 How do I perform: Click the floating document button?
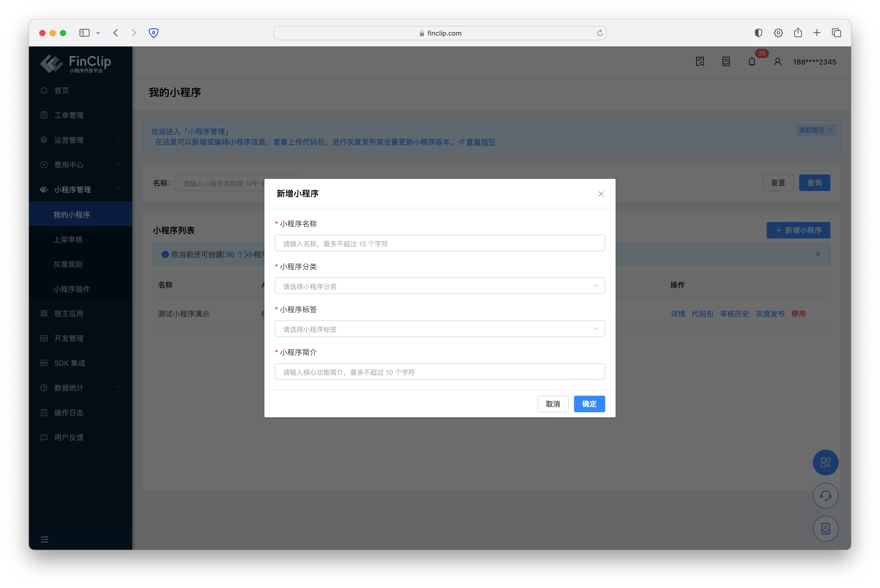pyautogui.click(x=825, y=529)
